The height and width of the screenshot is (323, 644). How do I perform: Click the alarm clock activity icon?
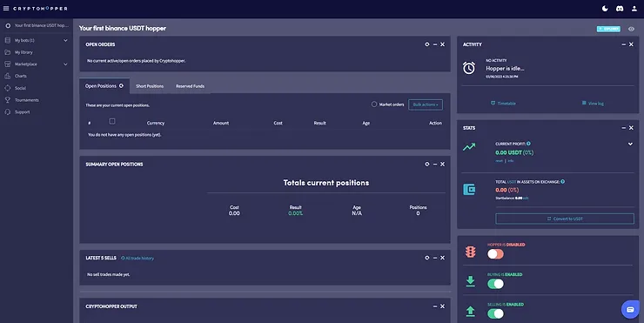click(x=469, y=68)
